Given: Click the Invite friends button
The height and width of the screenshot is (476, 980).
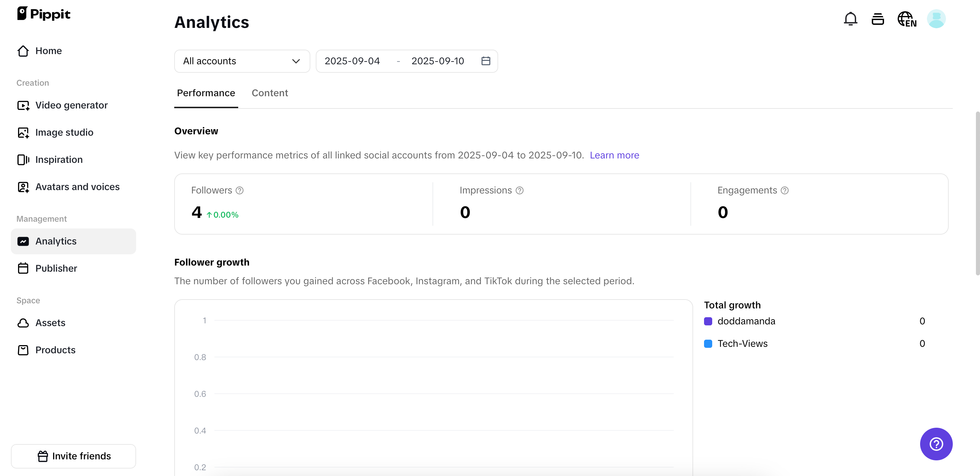Looking at the screenshot, I should pos(73,456).
